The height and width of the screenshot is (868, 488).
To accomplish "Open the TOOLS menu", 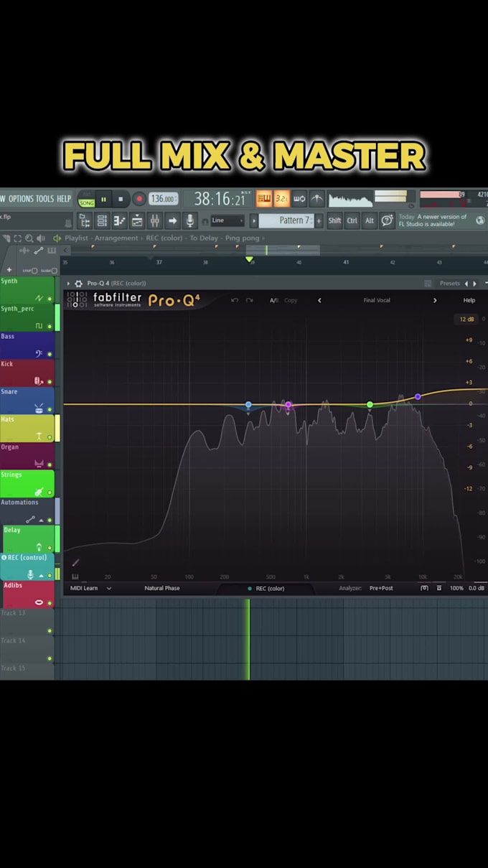I will [45, 199].
